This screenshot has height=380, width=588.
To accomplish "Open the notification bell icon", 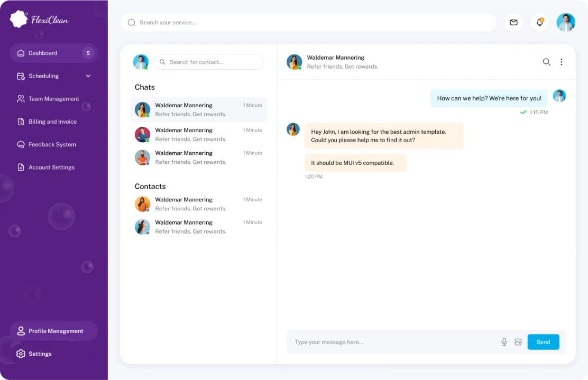I will 539,23.
